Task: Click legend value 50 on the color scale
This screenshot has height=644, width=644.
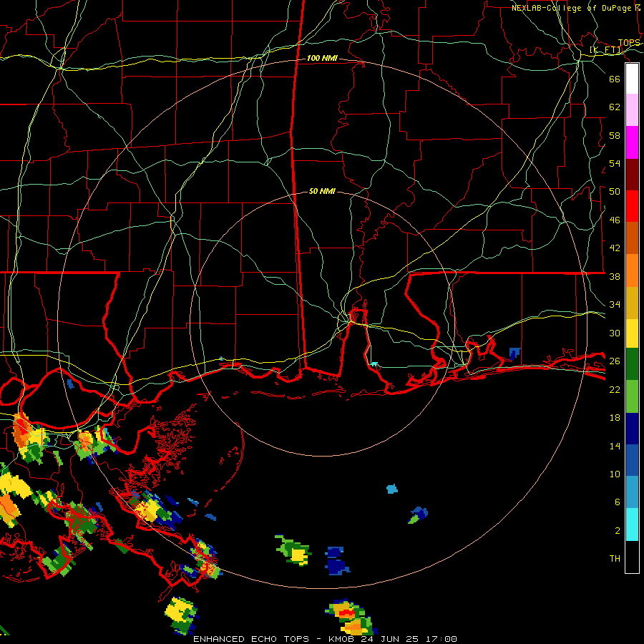Action: click(615, 192)
